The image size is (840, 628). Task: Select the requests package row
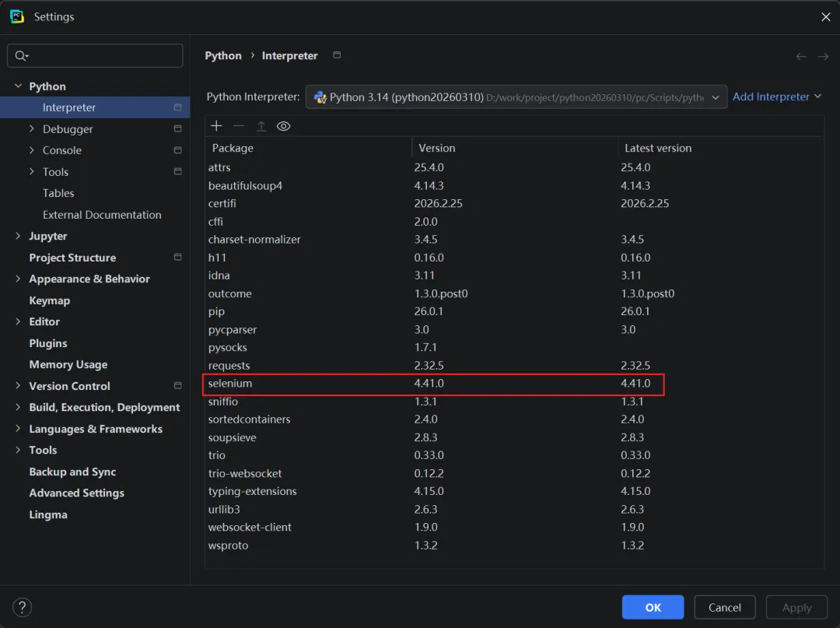click(x=514, y=366)
